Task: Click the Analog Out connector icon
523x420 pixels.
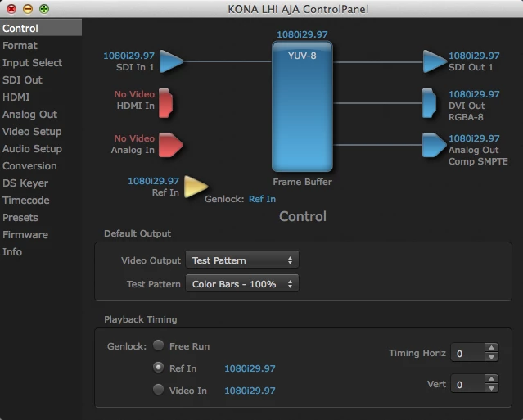Action: tap(434, 145)
